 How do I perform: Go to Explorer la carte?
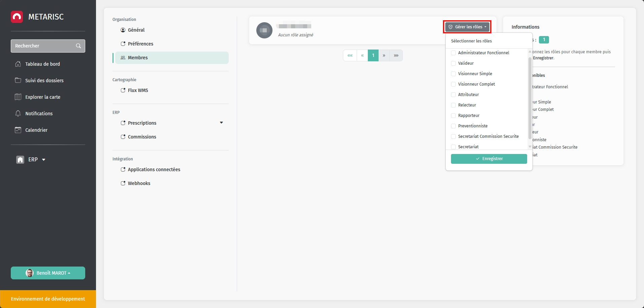pyautogui.click(x=43, y=97)
